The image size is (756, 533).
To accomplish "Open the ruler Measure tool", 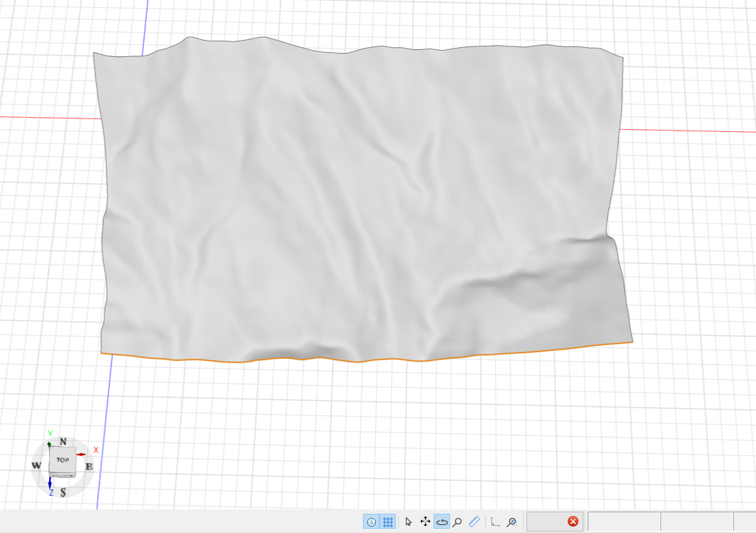I will [x=474, y=522].
